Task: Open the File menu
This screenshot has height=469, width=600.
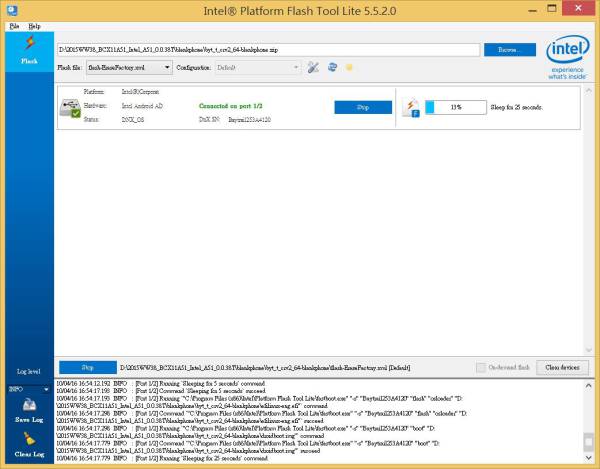Action: tap(14, 24)
